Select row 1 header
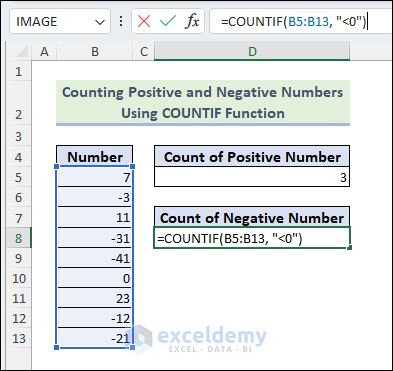393x371 pixels. 19,71
